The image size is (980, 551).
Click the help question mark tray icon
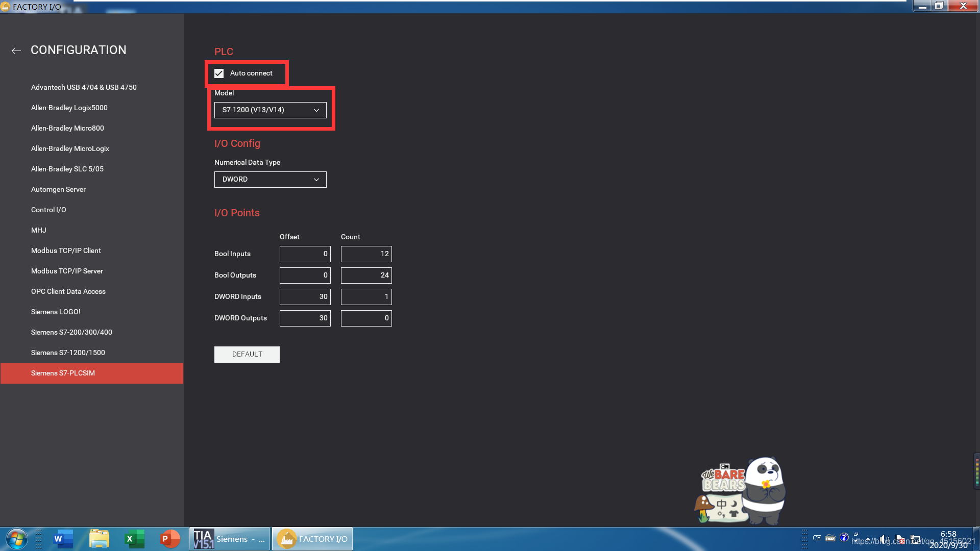[844, 537]
